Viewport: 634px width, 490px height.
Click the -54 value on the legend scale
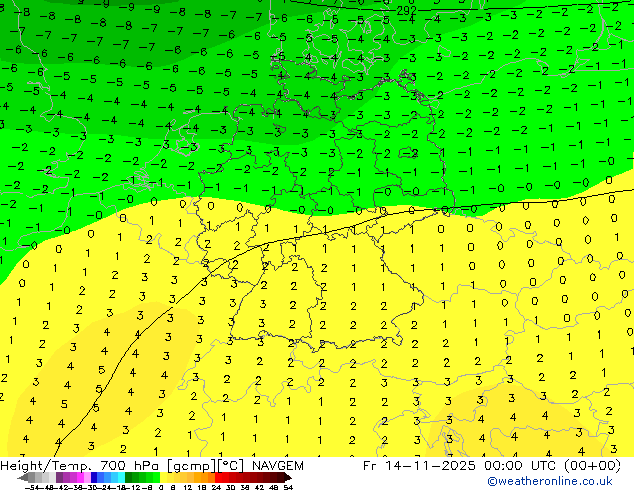click(x=32, y=488)
